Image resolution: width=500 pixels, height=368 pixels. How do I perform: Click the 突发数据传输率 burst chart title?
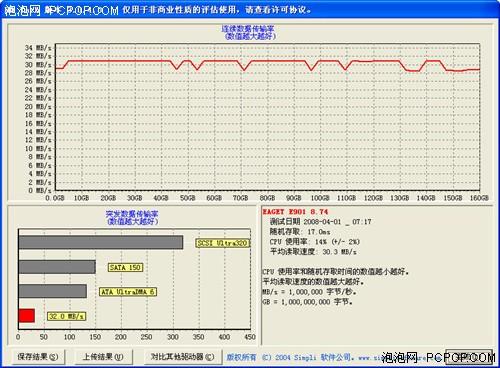[132, 214]
